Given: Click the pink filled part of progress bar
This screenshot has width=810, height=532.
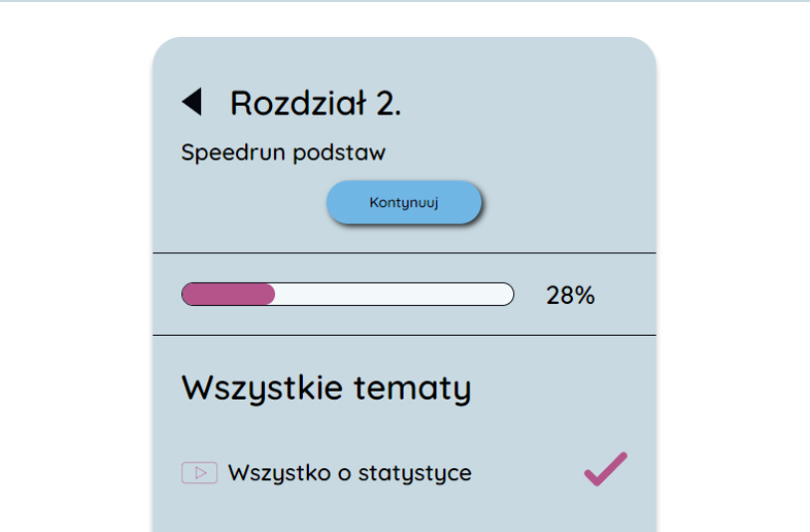Looking at the screenshot, I should pos(228,294).
